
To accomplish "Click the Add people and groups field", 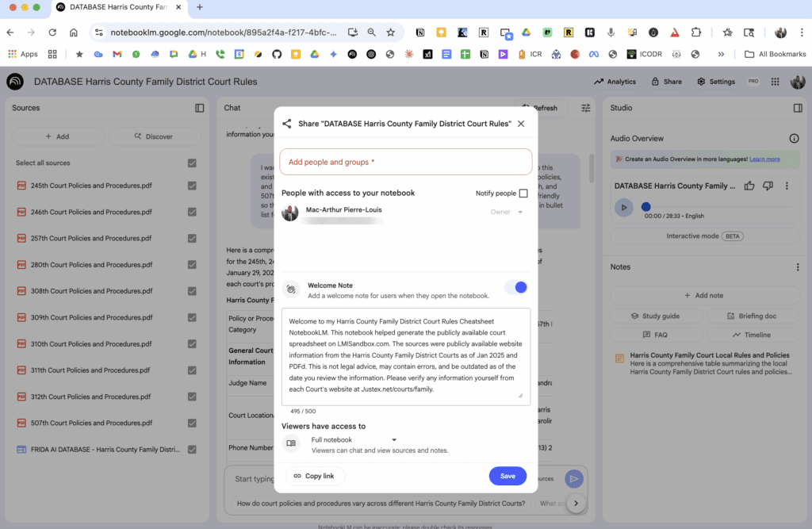I will (x=405, y=162).
